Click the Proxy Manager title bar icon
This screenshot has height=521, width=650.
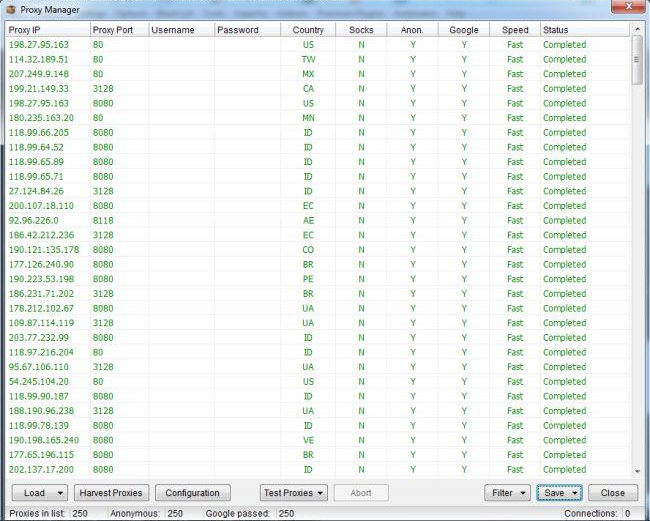[11, 10]
